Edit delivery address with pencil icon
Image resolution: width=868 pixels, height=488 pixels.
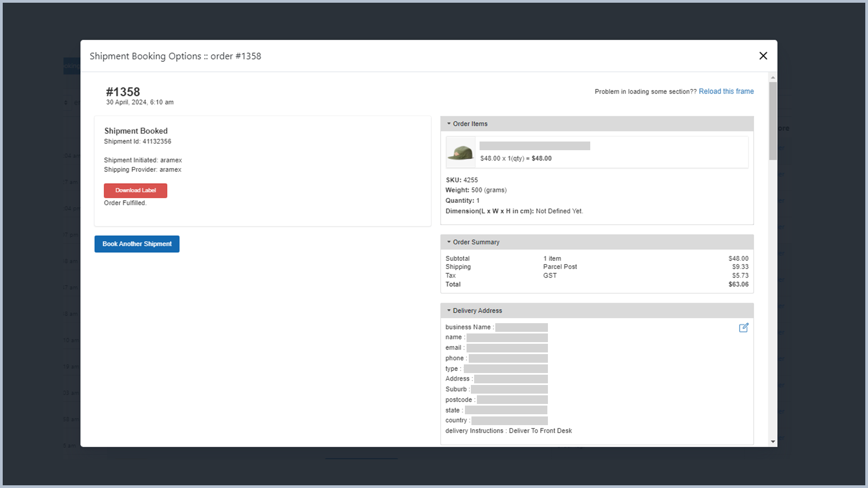[x=744, y=328]
